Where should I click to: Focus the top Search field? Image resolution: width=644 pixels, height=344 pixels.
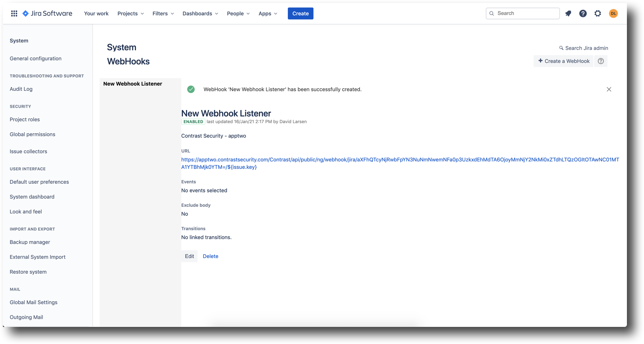523,13
